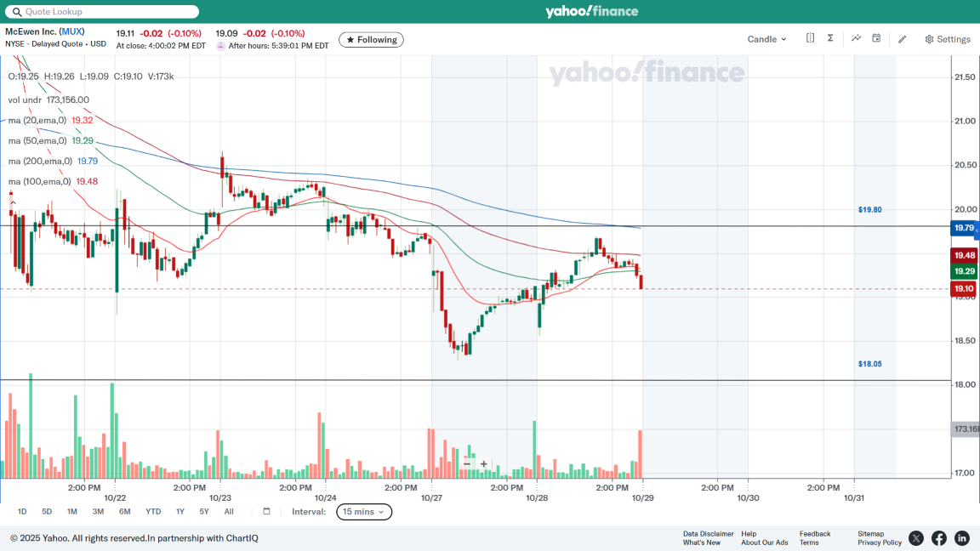Open the indicators line-chart icon
This screenshot has height=551, width=980.
[856, 38]
